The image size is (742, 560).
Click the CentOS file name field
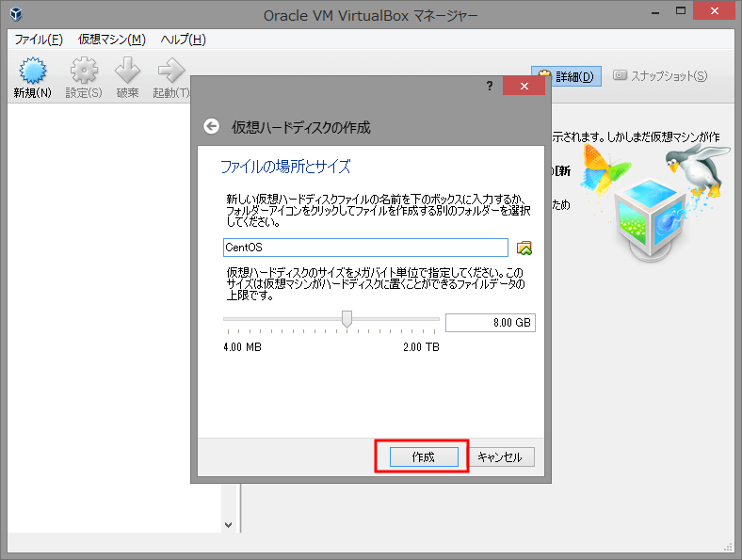(x=365, y=248)
